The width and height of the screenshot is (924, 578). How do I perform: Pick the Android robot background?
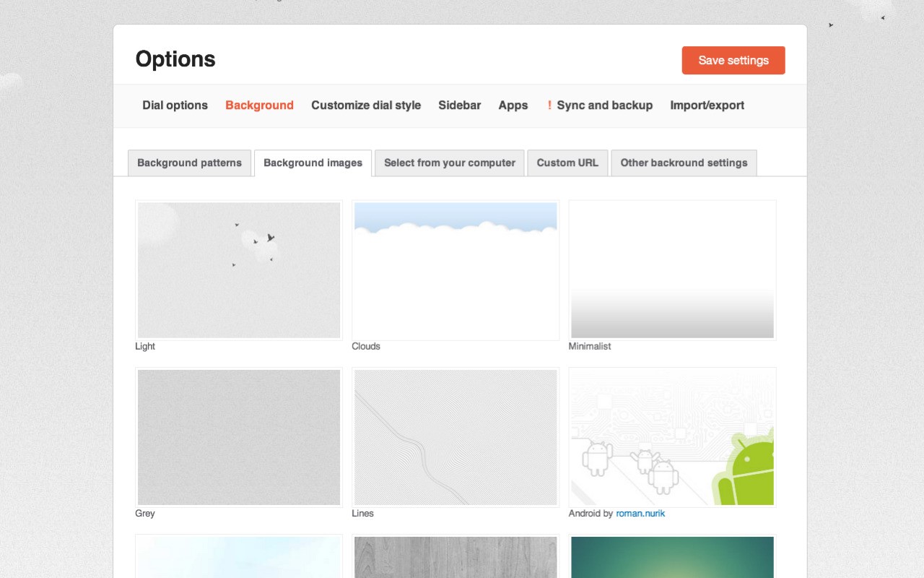click(672, 437)
